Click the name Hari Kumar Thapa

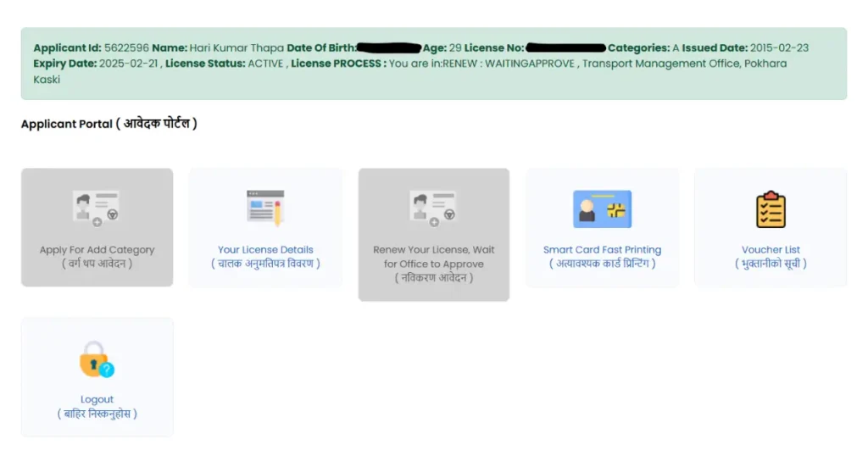236,48
